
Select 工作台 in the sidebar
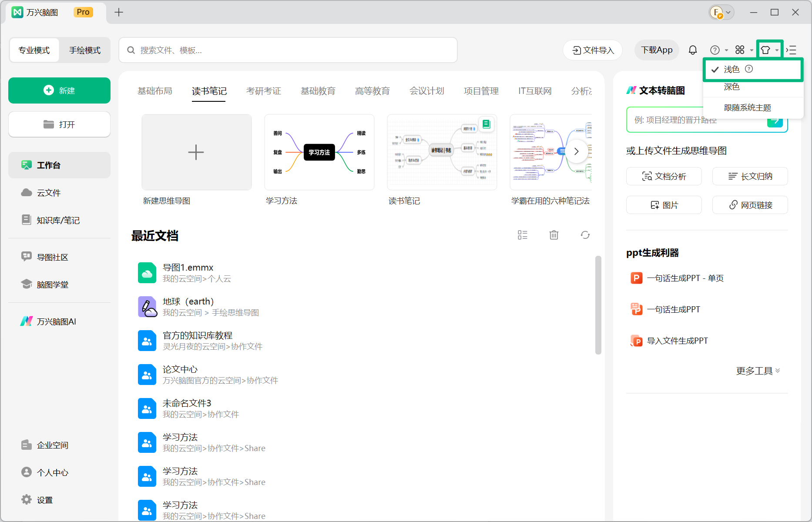(x=59, y=165)
